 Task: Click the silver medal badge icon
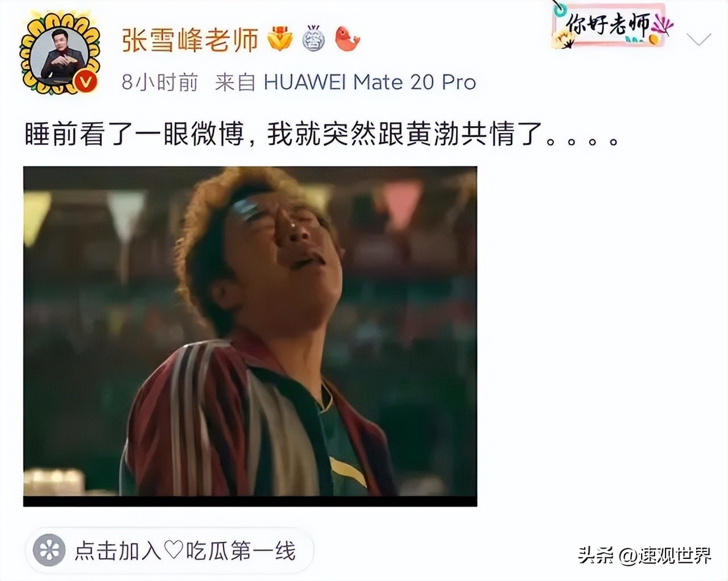313,39
